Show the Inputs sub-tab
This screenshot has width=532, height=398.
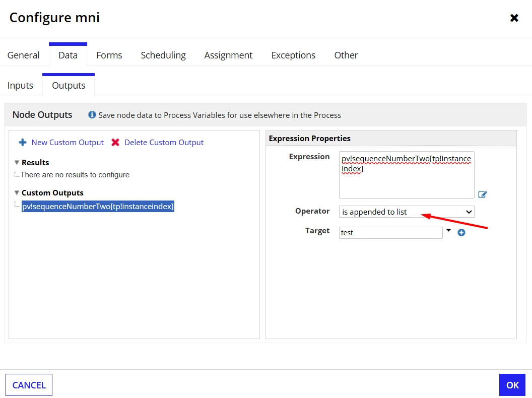[20, 85]
